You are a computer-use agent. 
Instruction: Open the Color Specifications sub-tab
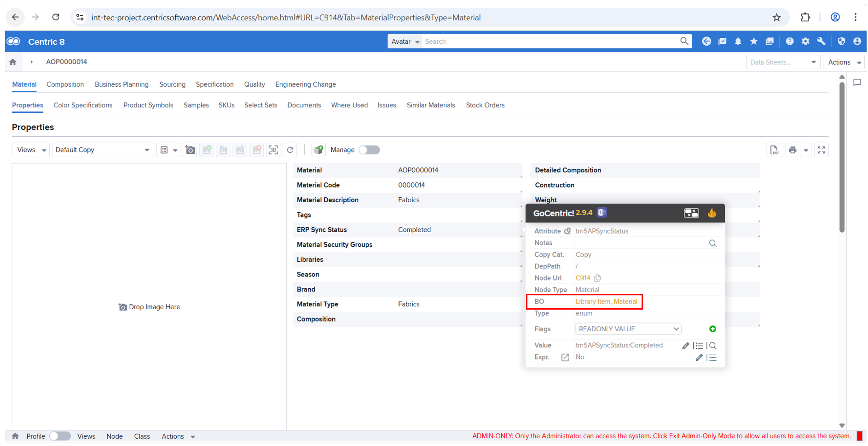[83, 105]
